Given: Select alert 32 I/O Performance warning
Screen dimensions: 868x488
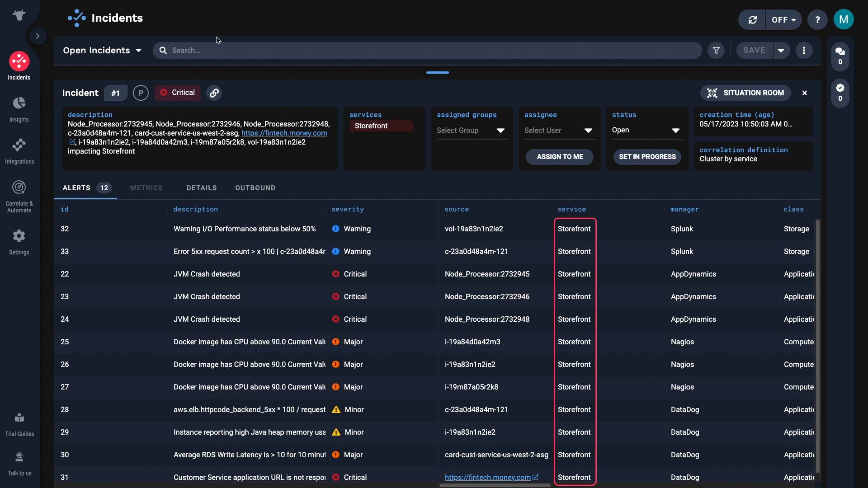Looking at the screenshot, I should [245, 229].
